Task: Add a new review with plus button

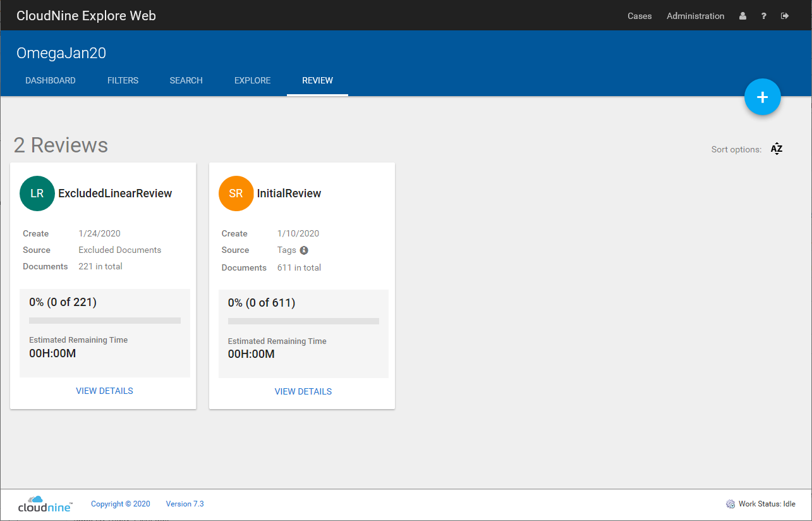Action: pyautogui.click(x=763, y=97)
